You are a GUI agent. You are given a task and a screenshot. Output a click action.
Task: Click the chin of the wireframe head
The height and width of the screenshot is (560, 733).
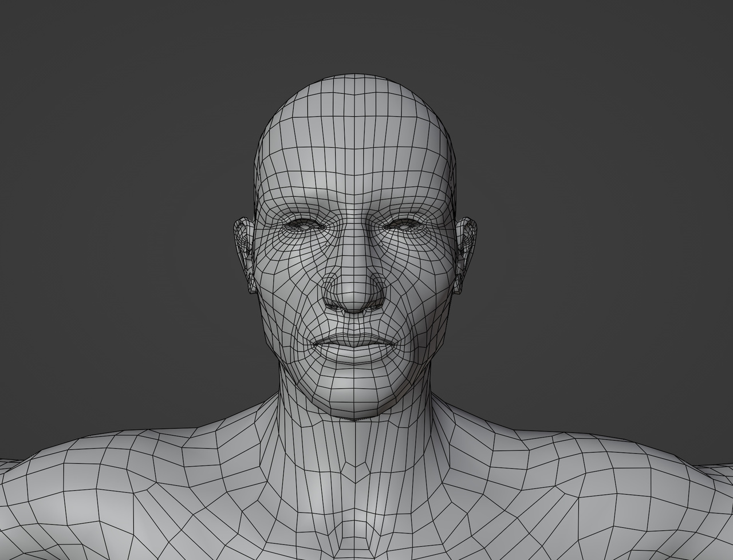coord(353,395)
